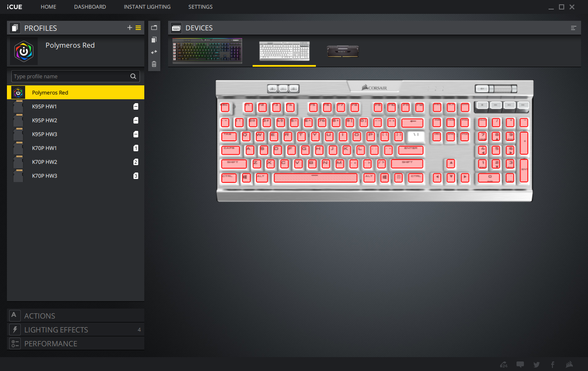Open the chat bubble feedback icon
588x371 pixels.
[520, 364]
